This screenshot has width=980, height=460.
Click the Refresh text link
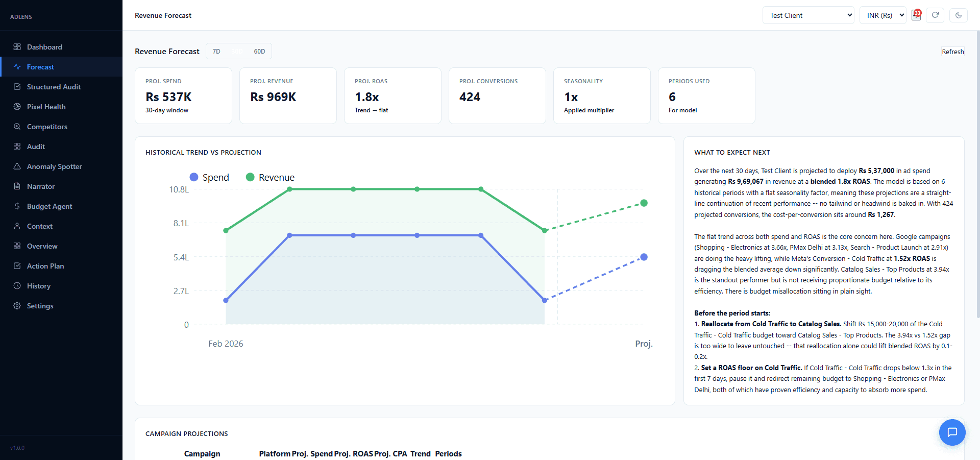point(953,52)
